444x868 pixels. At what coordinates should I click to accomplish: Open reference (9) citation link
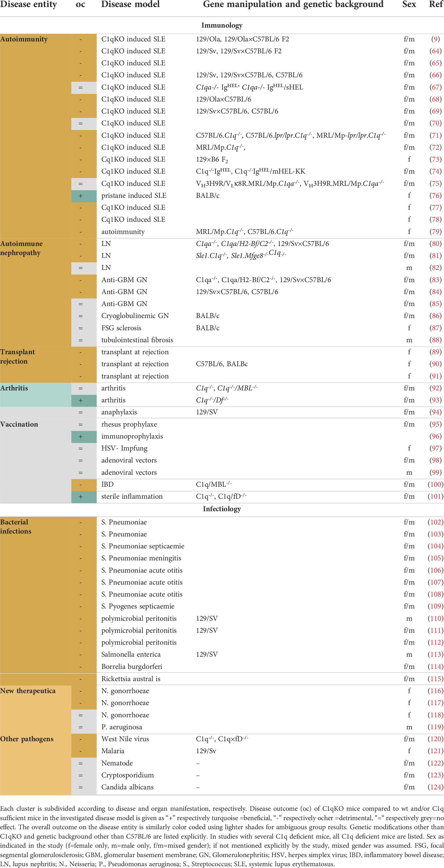pyautogui.click(x=435, y=39)
